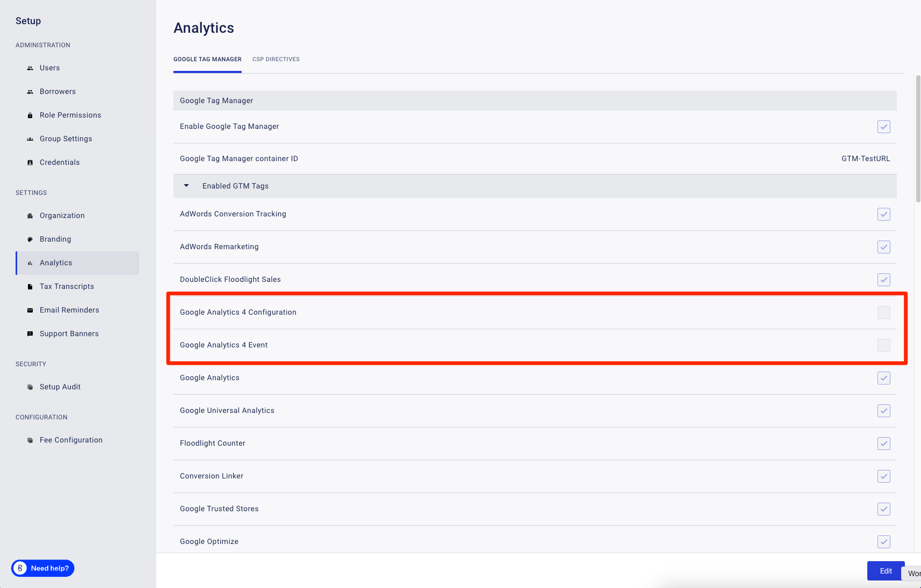Uncheck AdWords Conversion Tracking

pos(884,214)
